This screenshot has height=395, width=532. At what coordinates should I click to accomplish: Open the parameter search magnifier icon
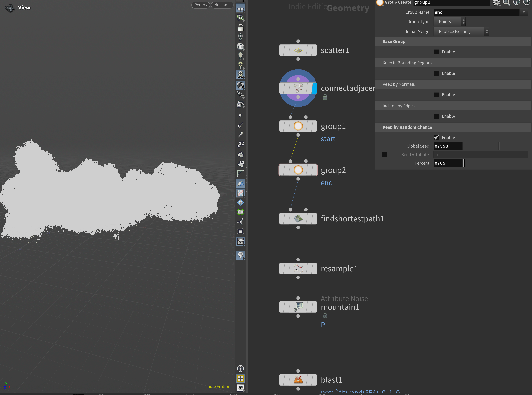tap(506, 3)
